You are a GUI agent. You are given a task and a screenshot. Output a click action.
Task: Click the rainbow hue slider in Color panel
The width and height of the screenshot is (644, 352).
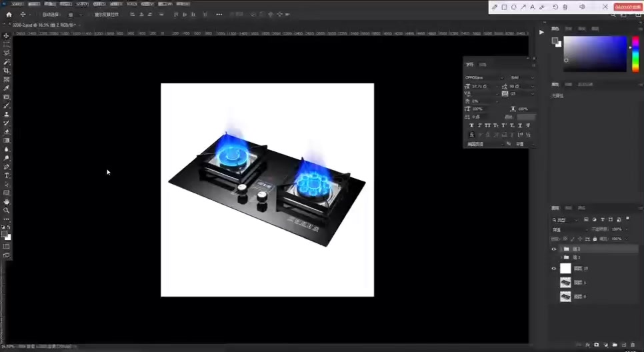tap(635, 54)
